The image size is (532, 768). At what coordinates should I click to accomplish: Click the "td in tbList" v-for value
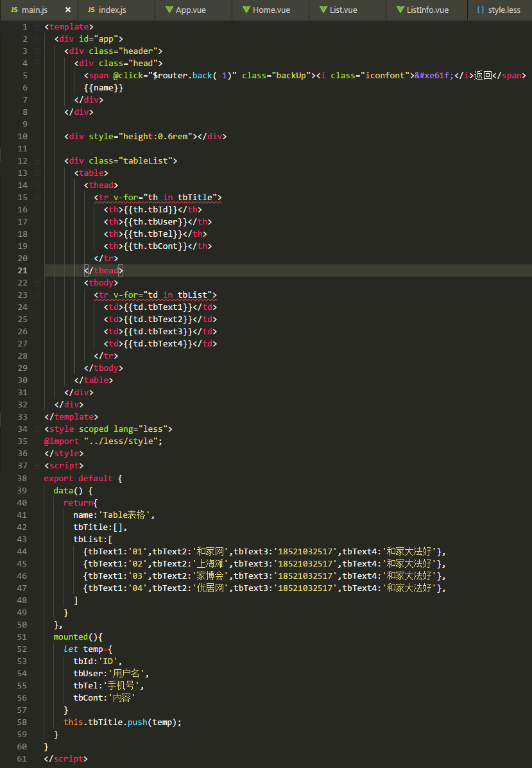tap(177, 295)
